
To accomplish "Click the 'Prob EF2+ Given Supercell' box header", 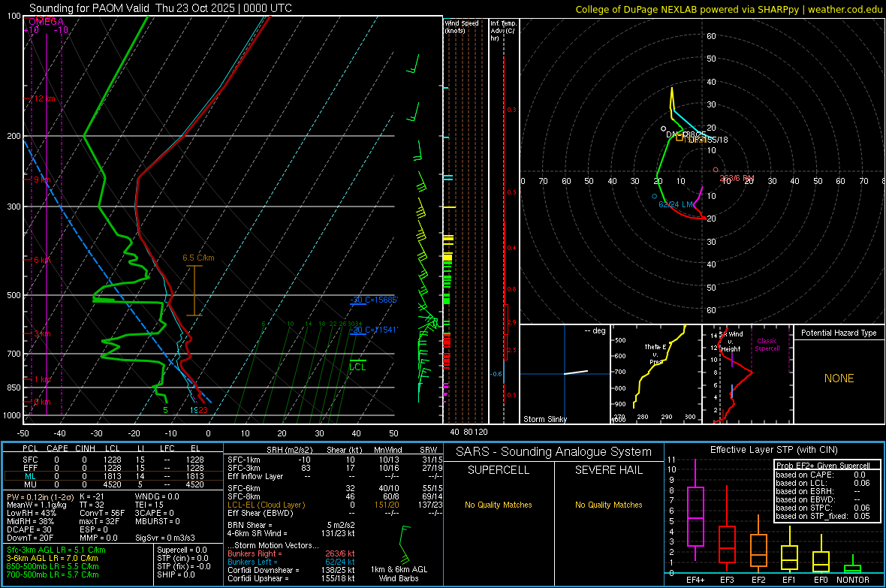I will pyautogui.click(x=823, y=466).
